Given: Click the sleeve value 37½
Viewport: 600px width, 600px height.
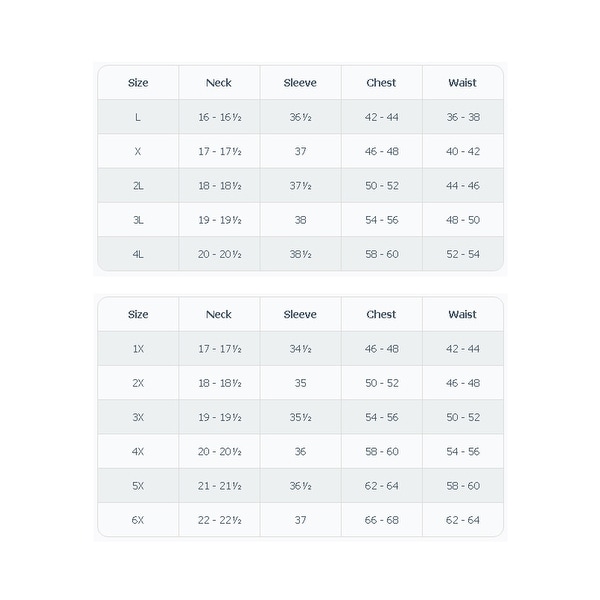Looking at the screenshot, I should 300,186.
